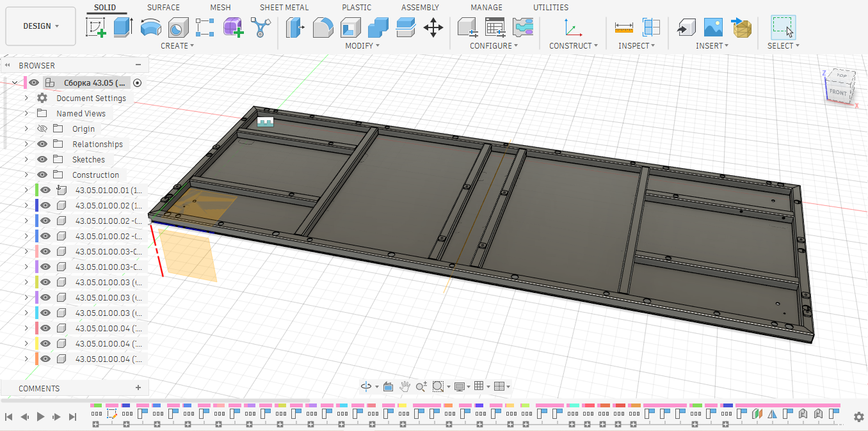Toggle visibility of component 43.05.01.00.01
The height and width of the screenshot is (431, 868).
tap(45, 190)
